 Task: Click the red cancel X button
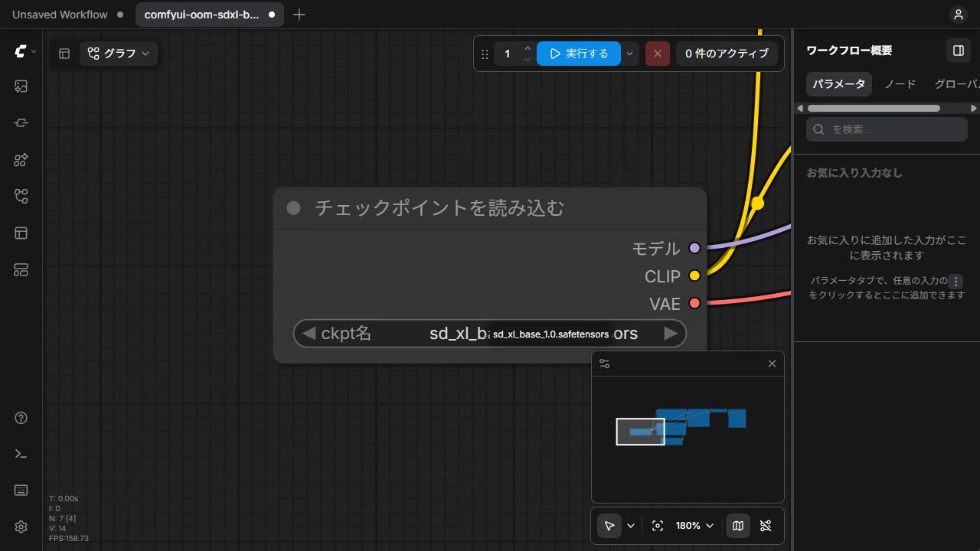658,54
